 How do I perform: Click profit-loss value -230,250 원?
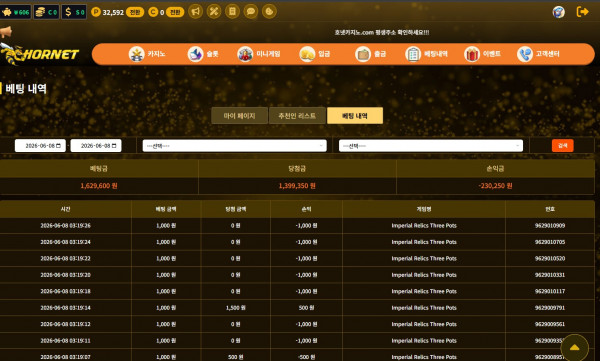click(495, 186)
